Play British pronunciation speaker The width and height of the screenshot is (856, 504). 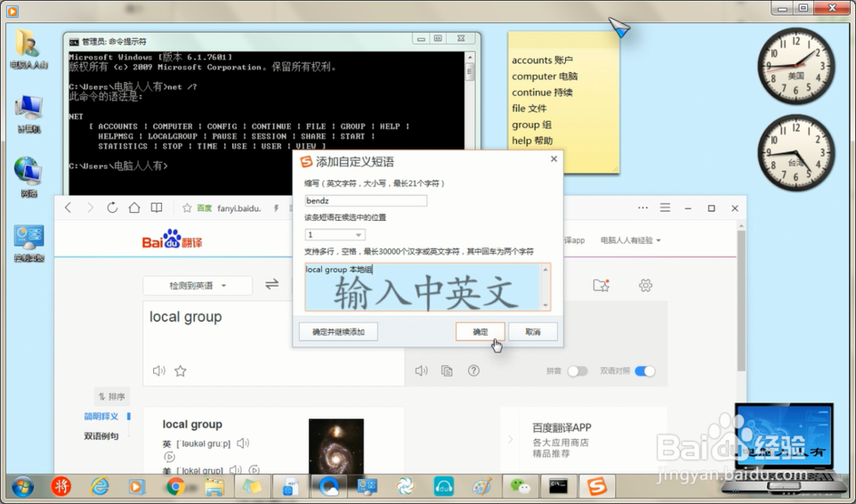coord(243,443)
